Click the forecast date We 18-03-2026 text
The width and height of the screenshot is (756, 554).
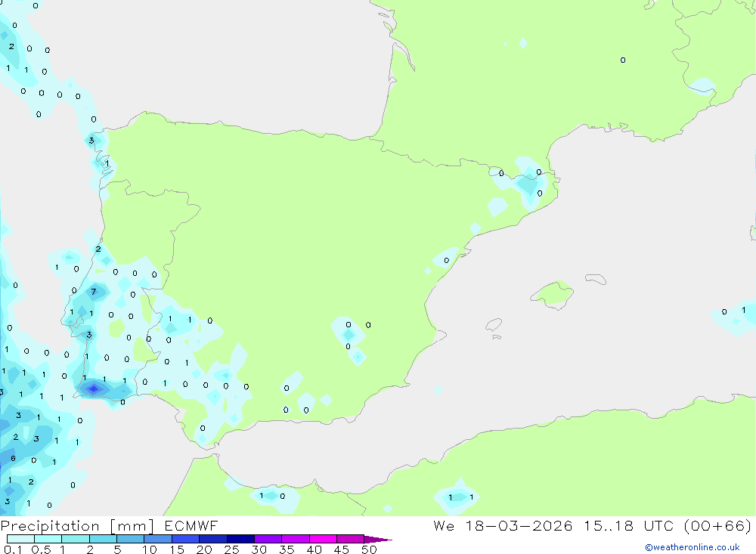(503, 526)
